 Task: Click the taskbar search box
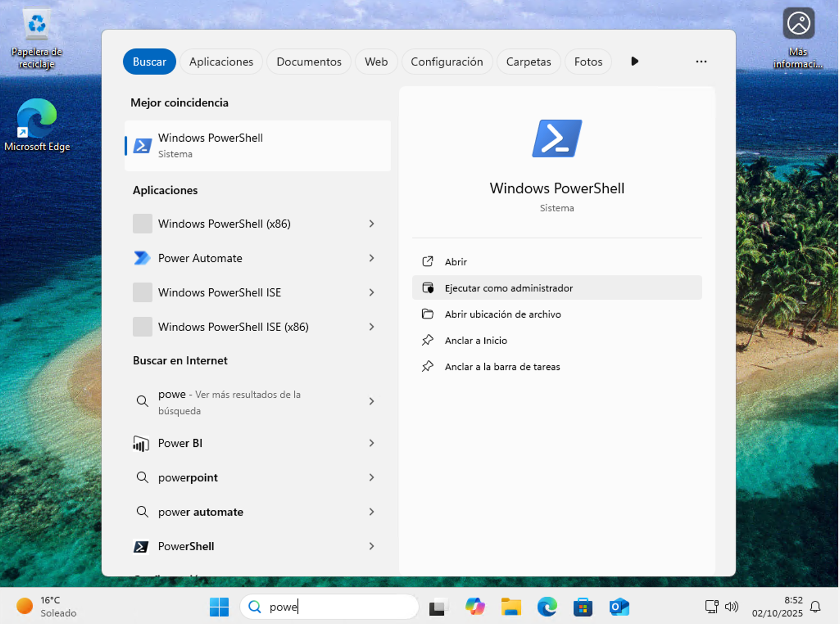point(329,606)
